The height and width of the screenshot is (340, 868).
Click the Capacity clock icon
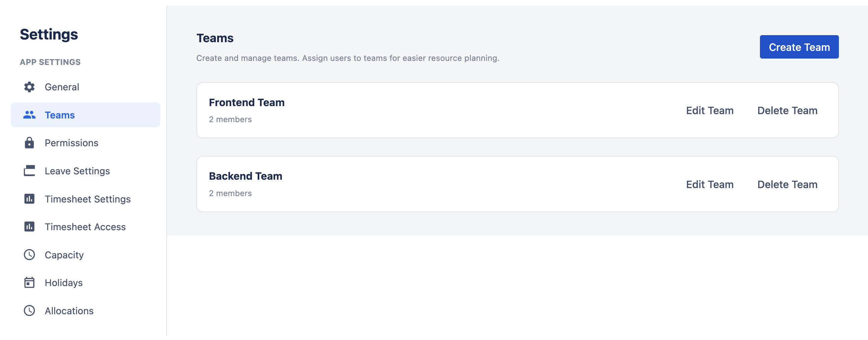click(29, 255)
